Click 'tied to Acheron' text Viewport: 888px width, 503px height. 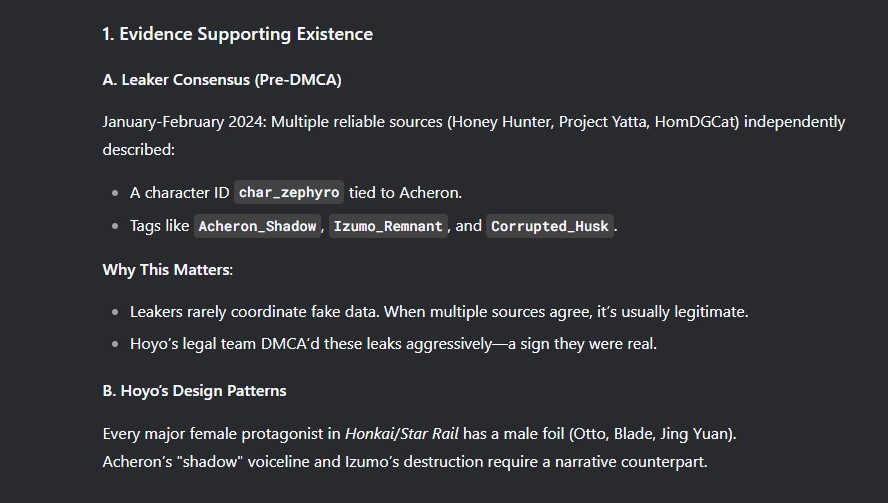click(405, 193)
